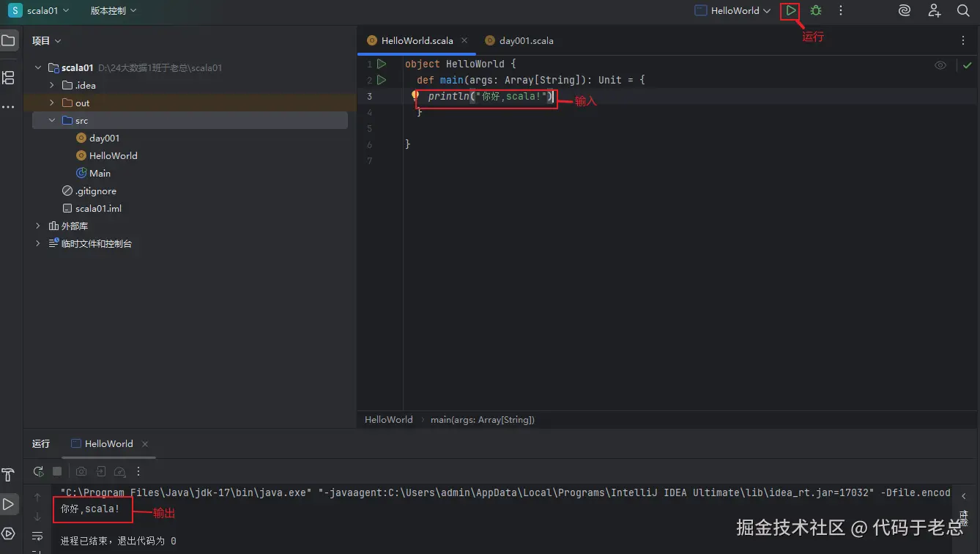Open the 版本控制 dropdown menu
Screen dimensions: 980x554
(114, 11)
